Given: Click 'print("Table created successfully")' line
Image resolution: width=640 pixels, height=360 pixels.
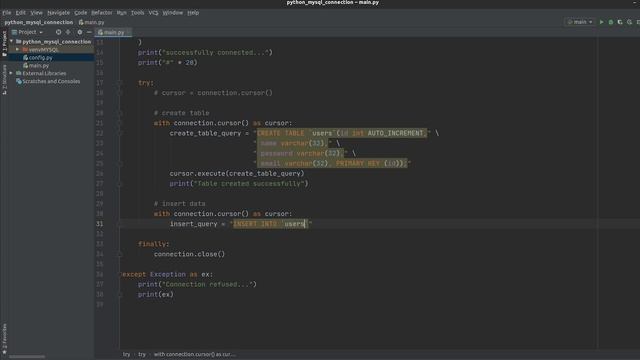Looking at the screenshot, I should pos(239,184).
